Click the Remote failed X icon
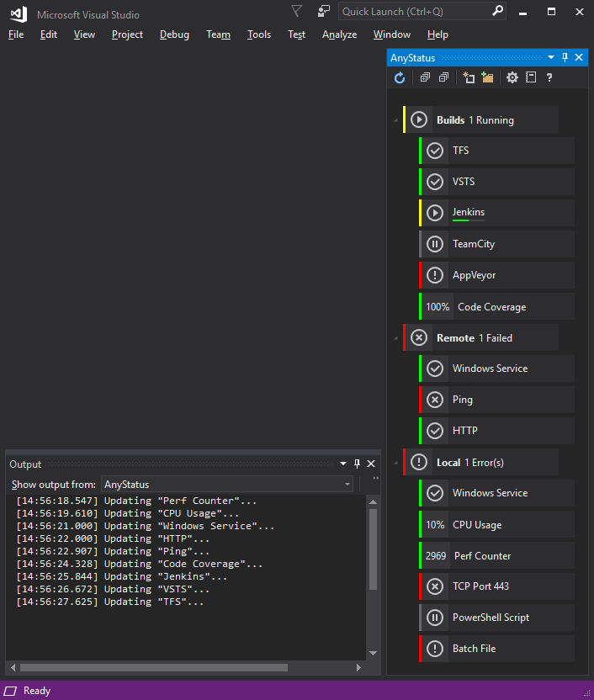 click(419, 338)
